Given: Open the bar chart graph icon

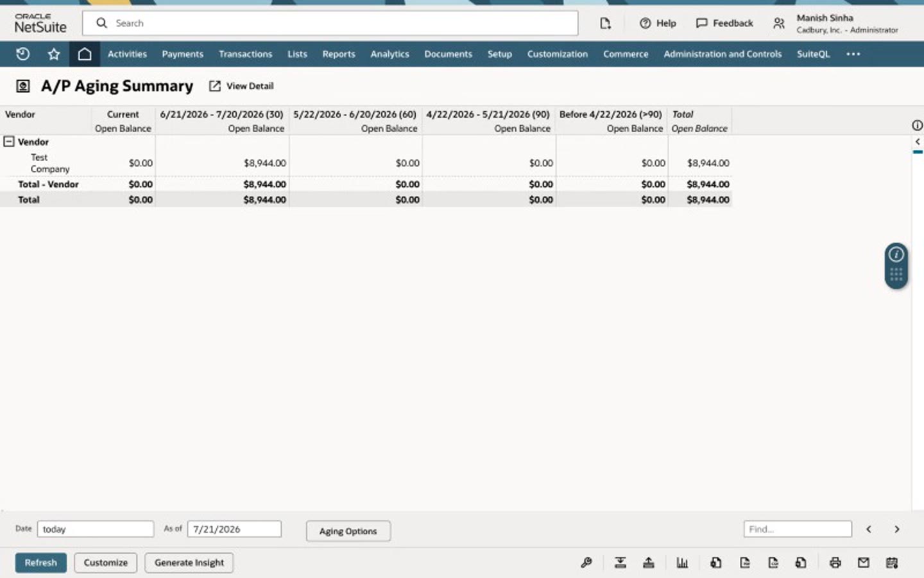Looking at the screenshot, I should [682, 563].
